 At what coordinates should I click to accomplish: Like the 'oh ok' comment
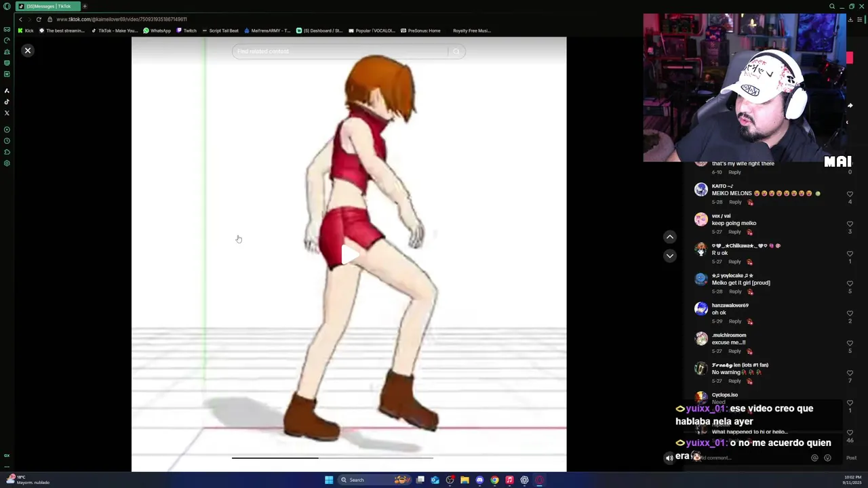[x=850, y=314]
